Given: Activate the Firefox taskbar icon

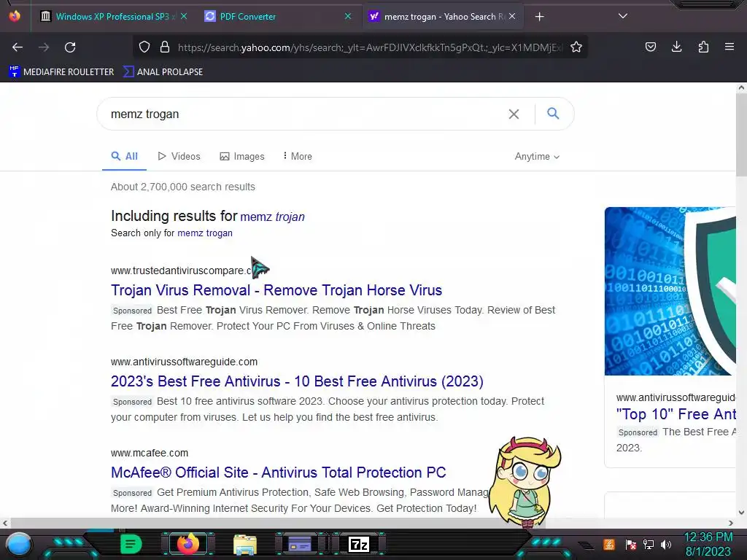Looking at the screenshot, I should point(187,544).
